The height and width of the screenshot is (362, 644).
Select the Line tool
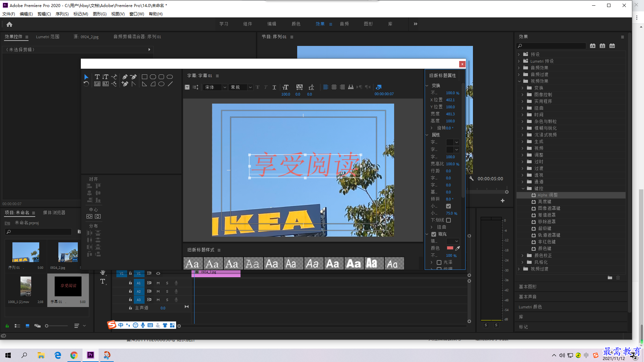click(170, 84)
